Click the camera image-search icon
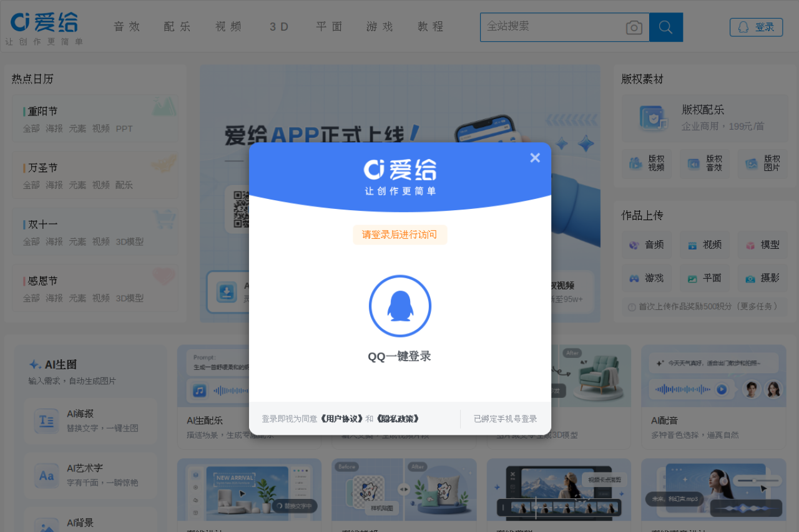 coord(634,27)
